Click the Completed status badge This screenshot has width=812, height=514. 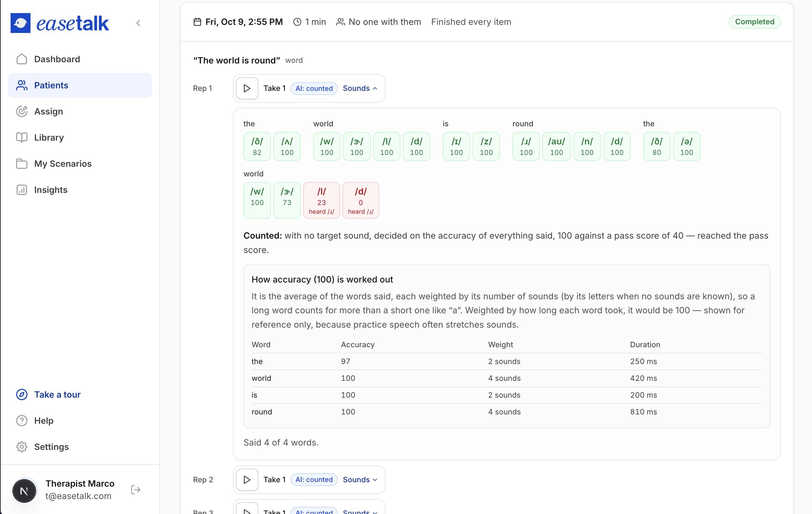pyautogui.click(x=754, y=21)
